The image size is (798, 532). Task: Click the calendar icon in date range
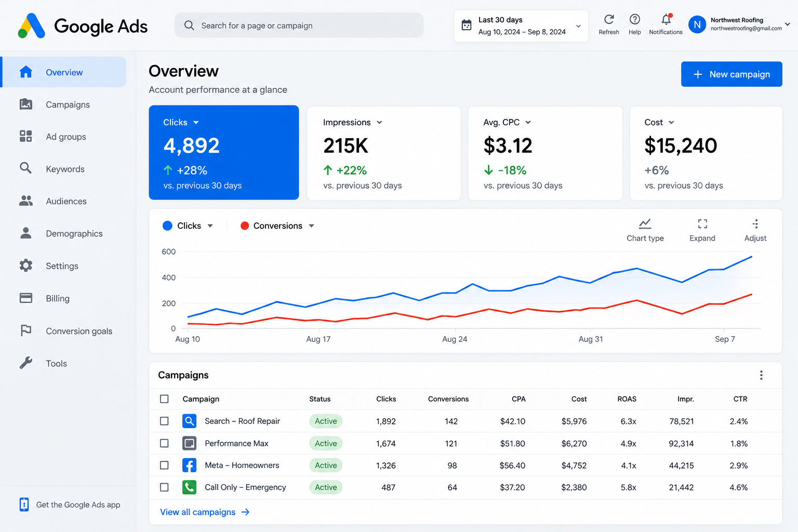[467, 25]
